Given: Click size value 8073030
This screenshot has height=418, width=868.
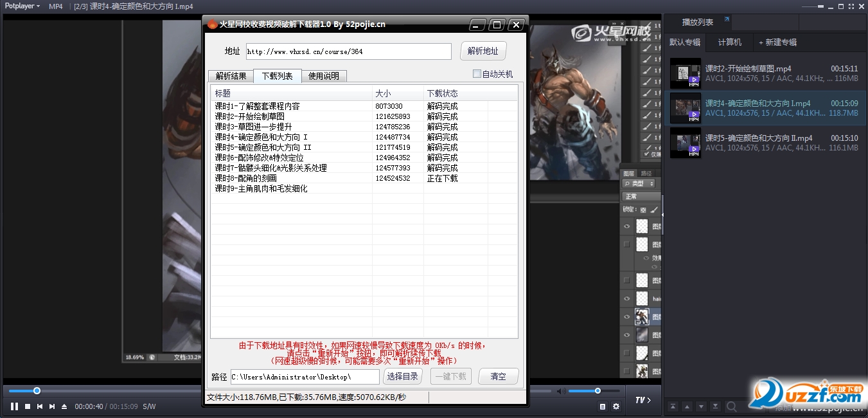Looking at the screenshot, I should pyautogui.click(x=389, y=106).
